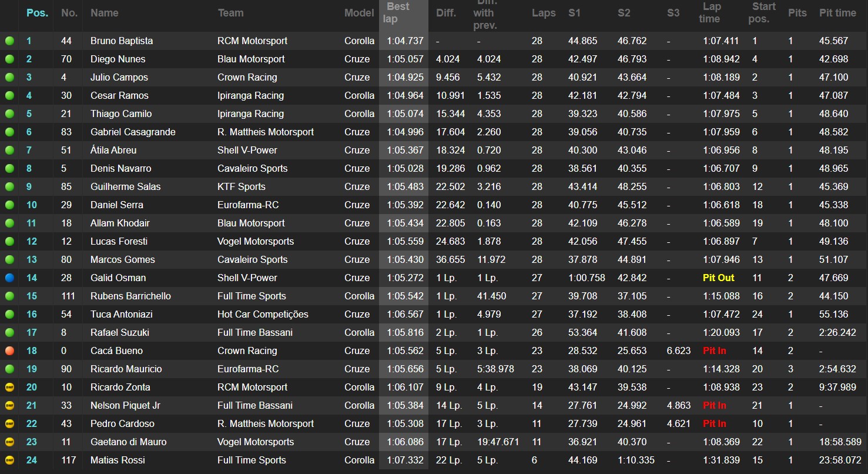Viewport: 868px width, 474px height.
Task: Click red status dot for Cacá Bueno
Action: pos(9,351)
